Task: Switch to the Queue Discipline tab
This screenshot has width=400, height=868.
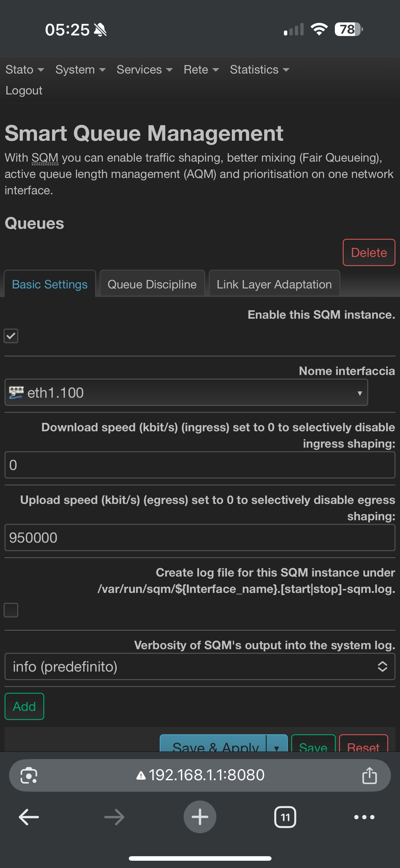Action: (152, 284)
